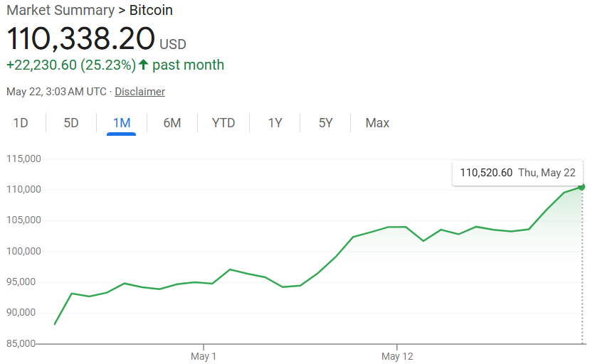Open the Max range tab

(377, 123)
